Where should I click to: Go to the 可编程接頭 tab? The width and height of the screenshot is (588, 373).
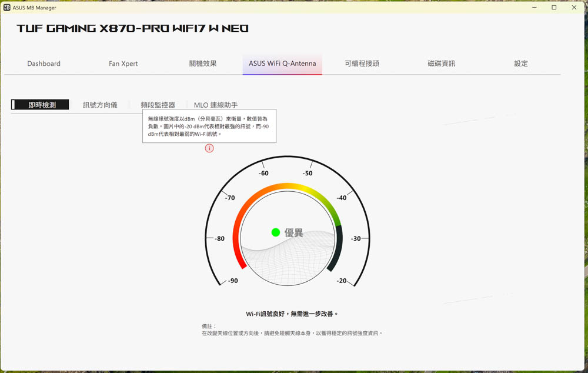tap(362, 64)
